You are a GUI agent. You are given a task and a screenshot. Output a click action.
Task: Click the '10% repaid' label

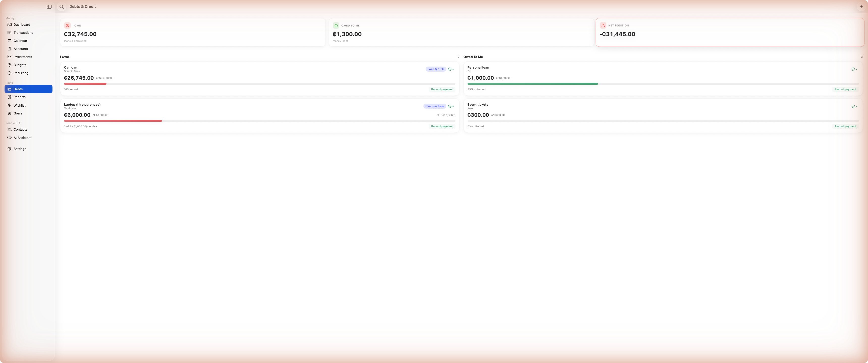point(71,89)
